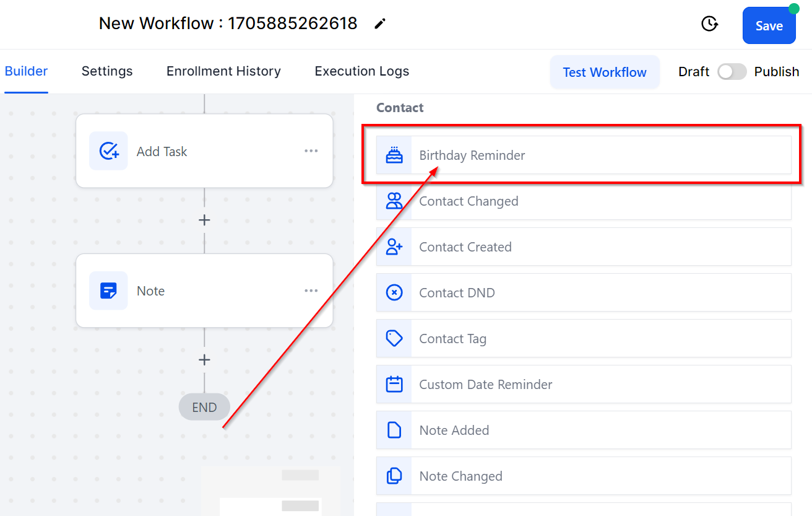This screenshot has height=516, width=812.
Task: Switch to the Builder tab
Action: pyautogui.click(x=26, y=71)
